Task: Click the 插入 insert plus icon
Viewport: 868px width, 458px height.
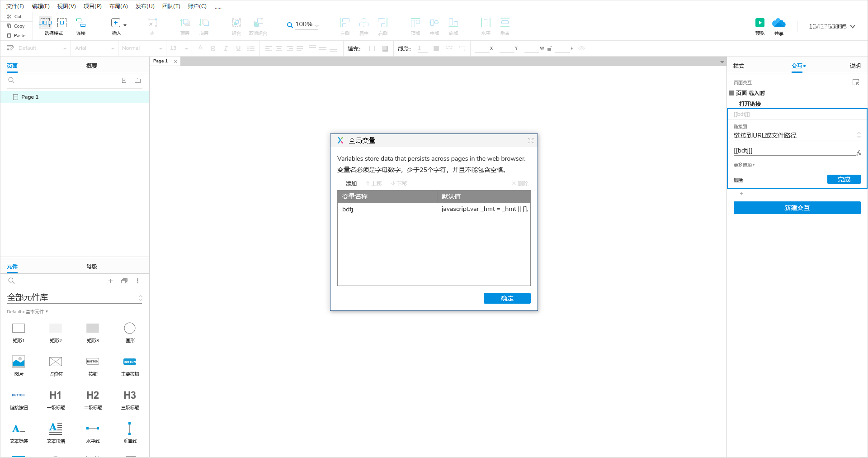Action: 116,23
